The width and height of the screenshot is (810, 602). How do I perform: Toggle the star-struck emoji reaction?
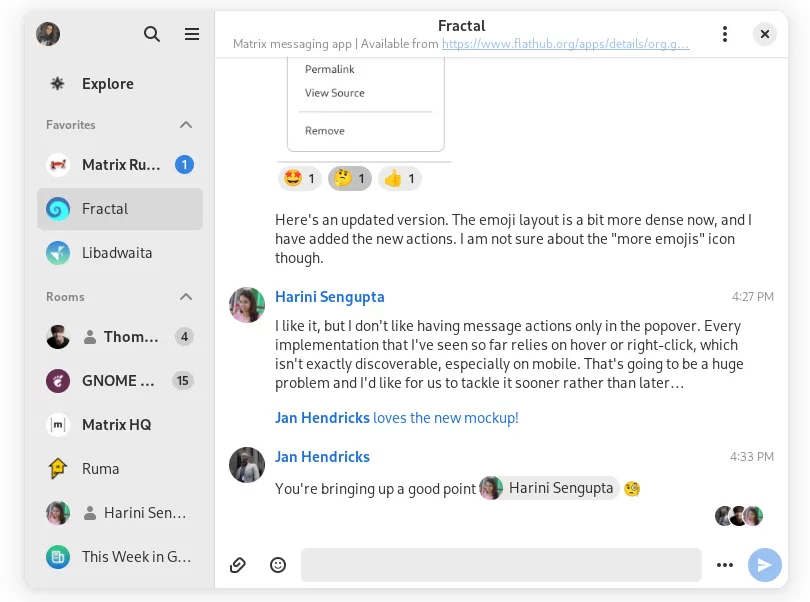tap(300, 179)
